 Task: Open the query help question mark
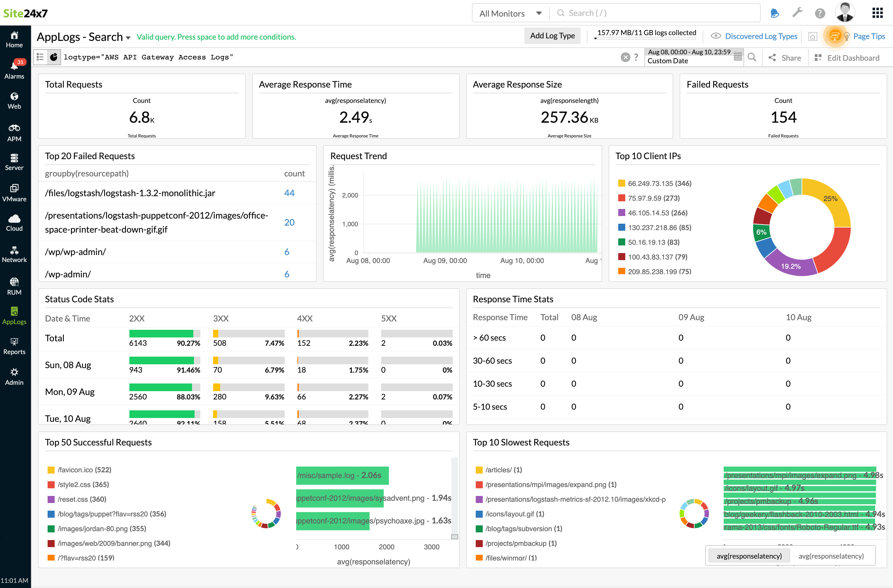(x=636, y=58)
